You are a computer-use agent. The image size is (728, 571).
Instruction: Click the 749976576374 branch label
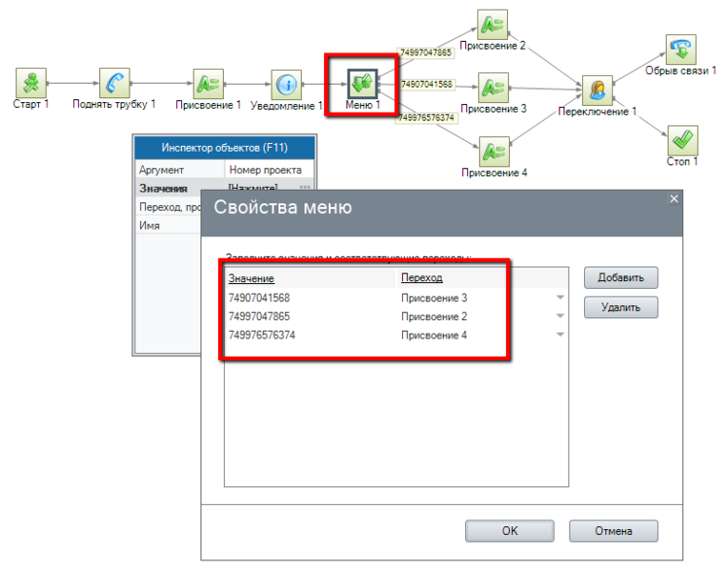pos(427,118)
